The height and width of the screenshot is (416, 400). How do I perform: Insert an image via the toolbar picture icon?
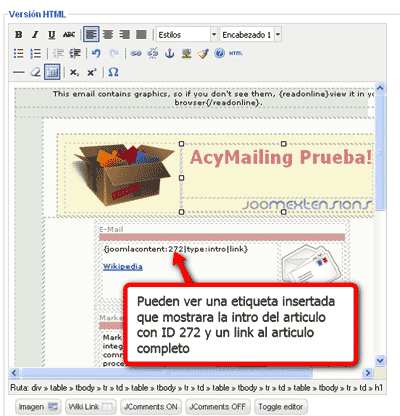(186, 53)
